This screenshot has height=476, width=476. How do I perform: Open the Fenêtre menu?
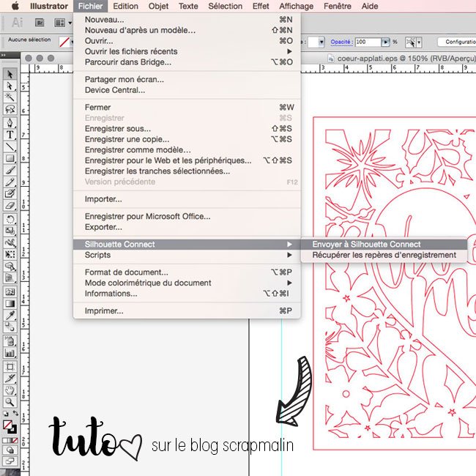pos(338,6)
